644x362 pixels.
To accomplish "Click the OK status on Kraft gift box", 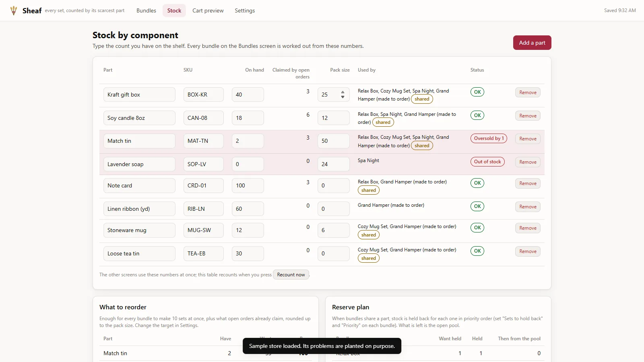I will pyautogui.click(x=477, y=92).
